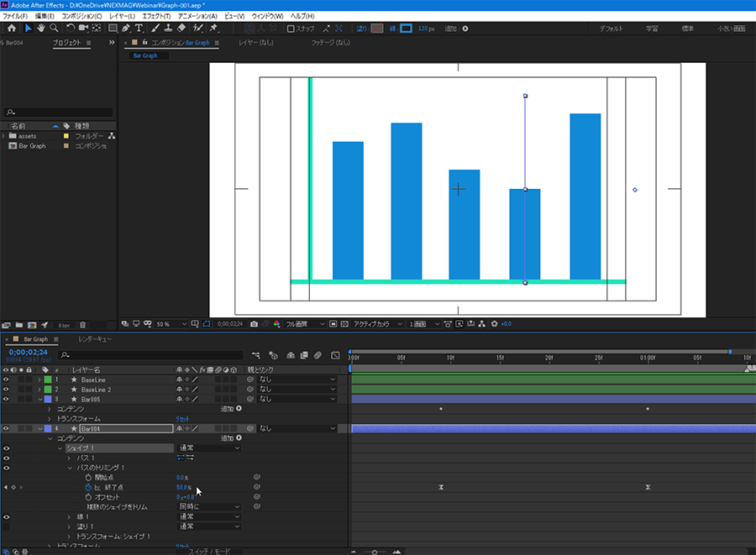Toggle stopwatch for 終了点 property

coord(87,487)
